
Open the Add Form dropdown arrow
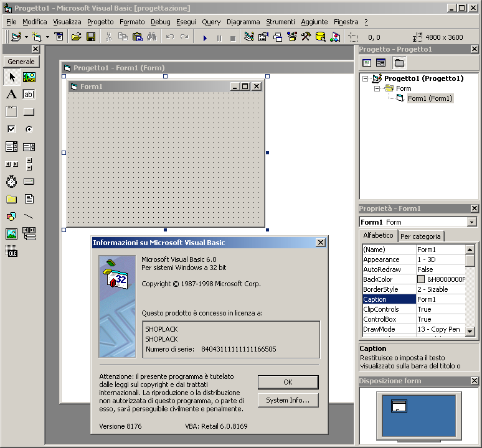pos(48,37)
